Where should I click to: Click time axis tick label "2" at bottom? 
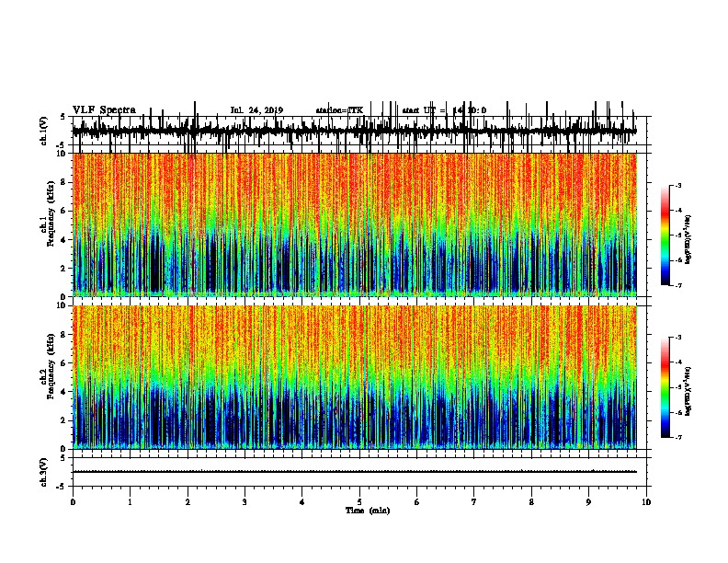[x=188, y=502]
